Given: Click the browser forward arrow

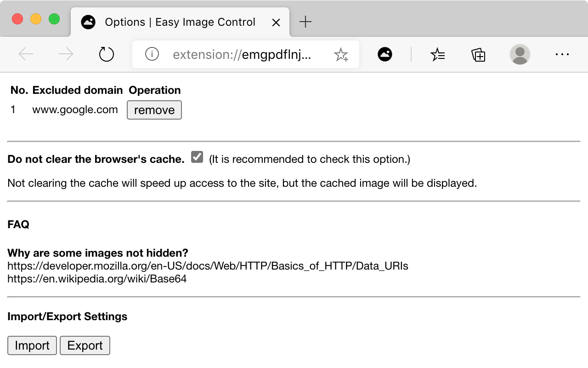Looking at the screenshot, I should click(x=66, y=55).
